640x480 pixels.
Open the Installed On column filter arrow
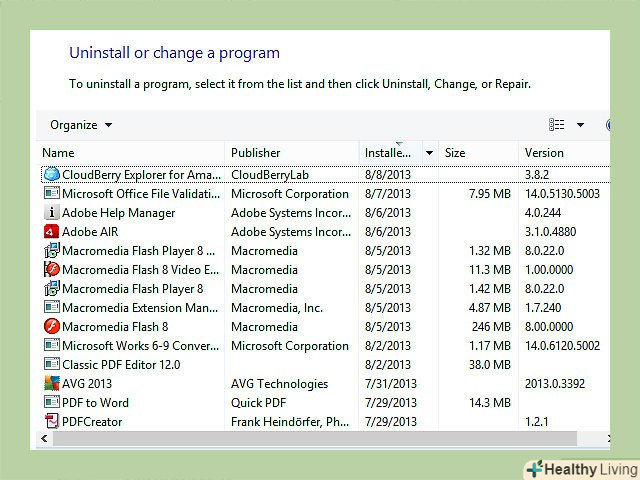pyautogui.click(x=429, y=153)
